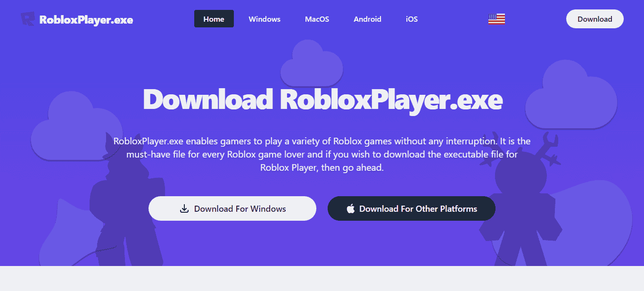Screen dimensions: 644x291
Task: Open the Android navigation link
Action: click(367, 19)
